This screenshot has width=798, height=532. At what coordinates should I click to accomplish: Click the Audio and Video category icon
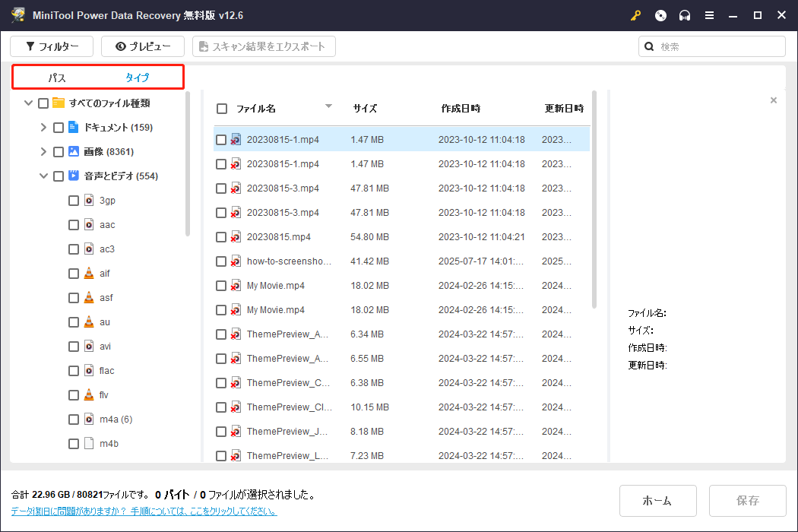tap(74, 176)
